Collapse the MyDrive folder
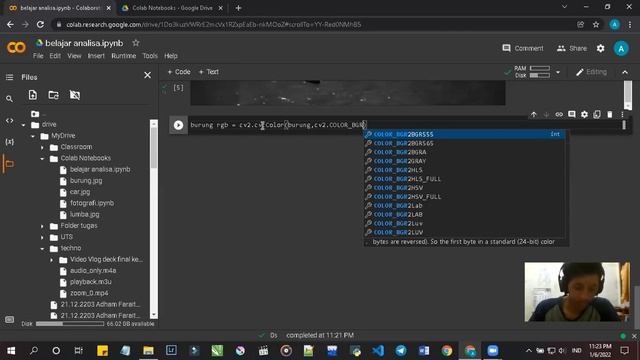This screenshot has height=360, width=640. (x=33, y=136)
